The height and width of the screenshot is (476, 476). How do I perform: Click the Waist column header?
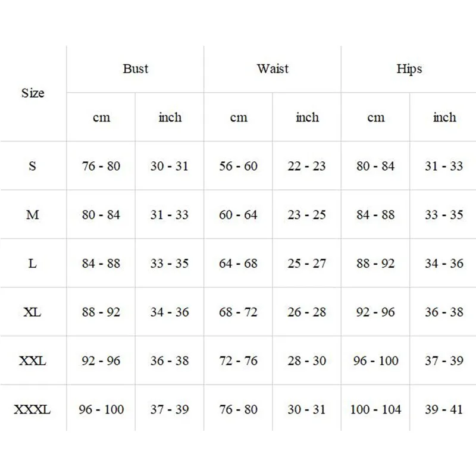click(x=273, y=69)
